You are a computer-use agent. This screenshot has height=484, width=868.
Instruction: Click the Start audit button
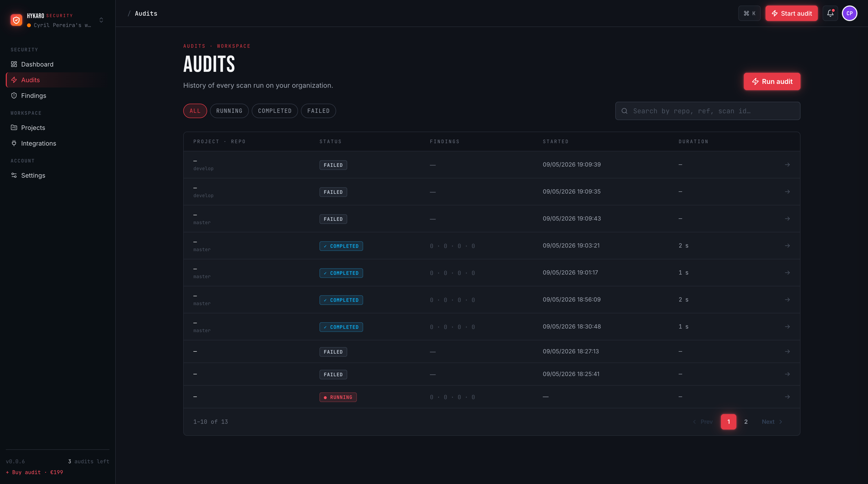792,13
